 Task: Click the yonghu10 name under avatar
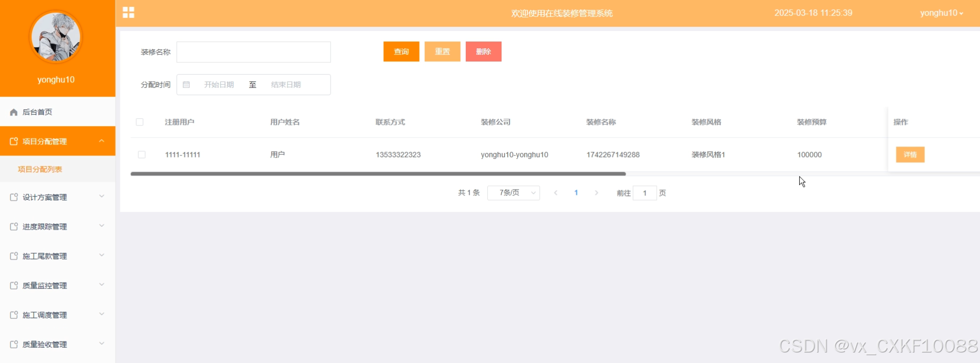coord(56,80)
